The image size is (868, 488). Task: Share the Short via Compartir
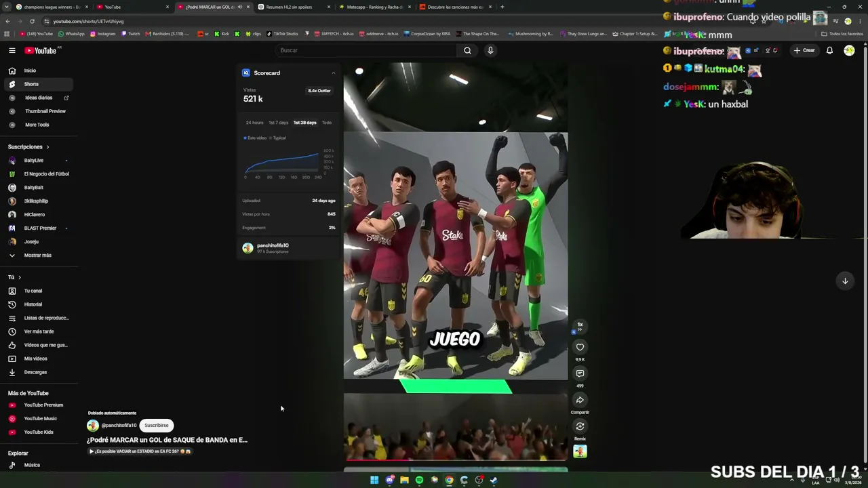[x=580, y=400]
